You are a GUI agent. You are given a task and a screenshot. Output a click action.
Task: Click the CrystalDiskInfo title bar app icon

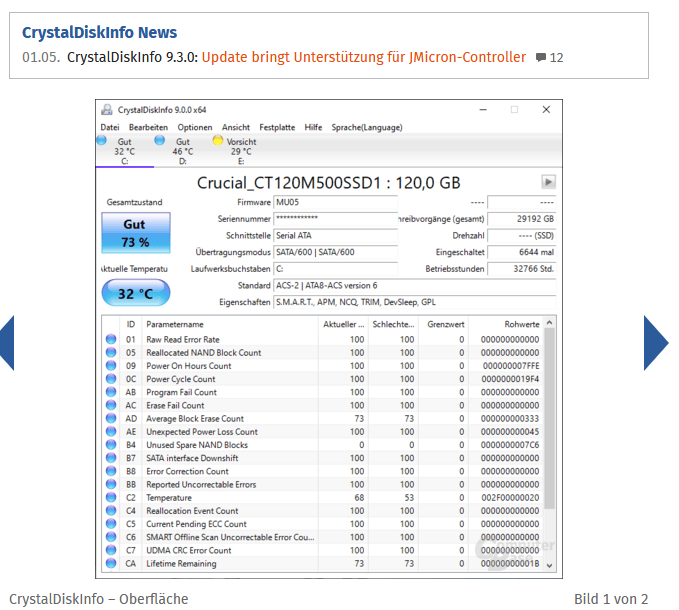coord(107,110)
